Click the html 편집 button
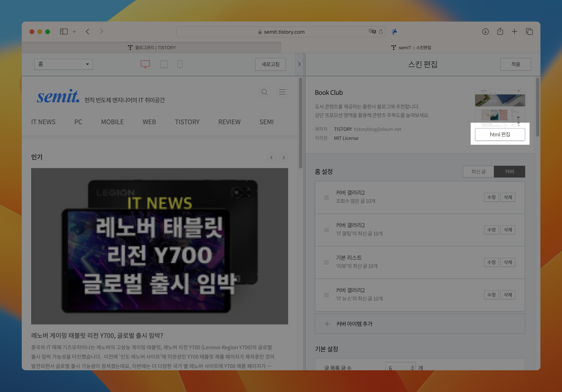 (x=500, y=134)
